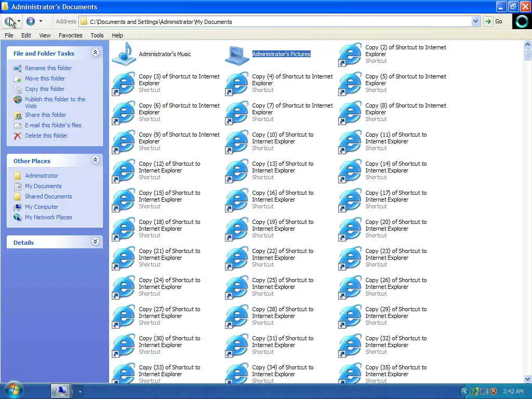Screen dimensions: 532x399
Task: Select Copy (22) of Shortcut to Internet Explorer icon
Action: [237, 258]
